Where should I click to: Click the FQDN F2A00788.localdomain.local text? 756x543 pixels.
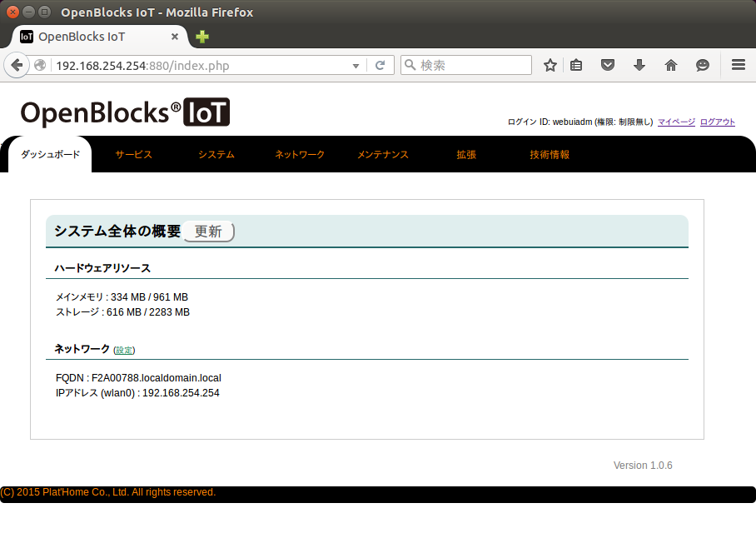[x=138, y=377]
